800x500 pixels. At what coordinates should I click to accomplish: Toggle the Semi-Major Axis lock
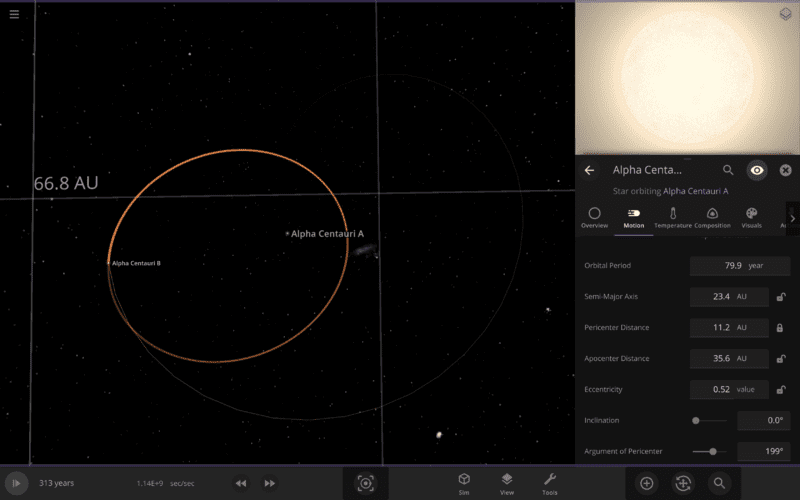780,297
